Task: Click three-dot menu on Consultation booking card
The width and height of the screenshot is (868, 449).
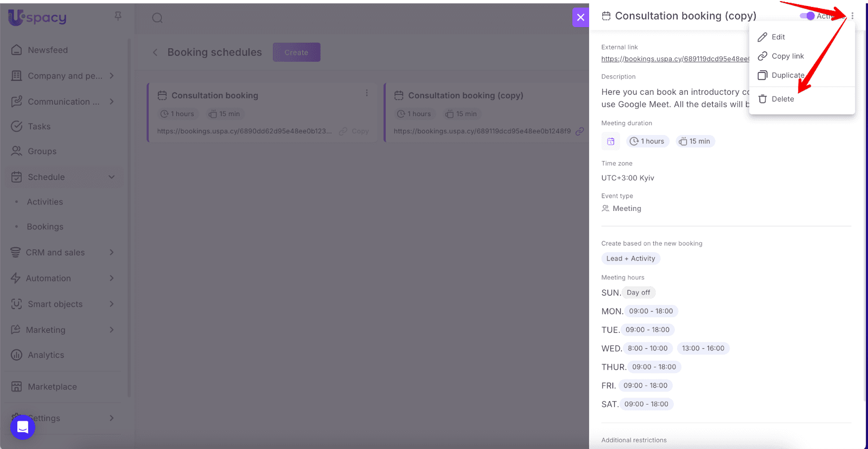Action: click(367, 93)
